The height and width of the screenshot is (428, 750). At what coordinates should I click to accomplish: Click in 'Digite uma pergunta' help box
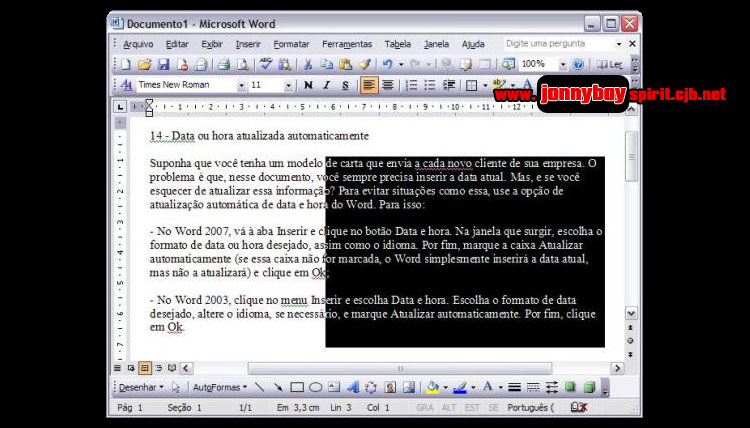pyautogui.click(x=559, y=44)
